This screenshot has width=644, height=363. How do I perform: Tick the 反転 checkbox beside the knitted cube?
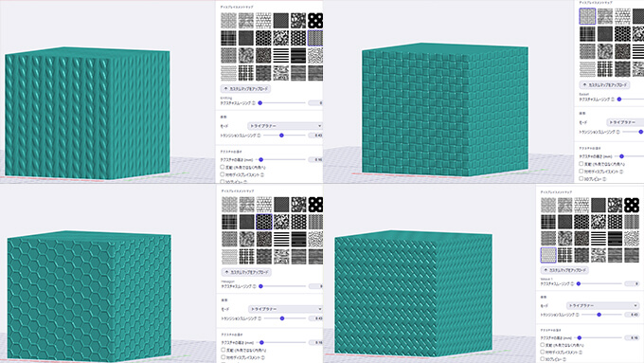[x=223, y=168]
